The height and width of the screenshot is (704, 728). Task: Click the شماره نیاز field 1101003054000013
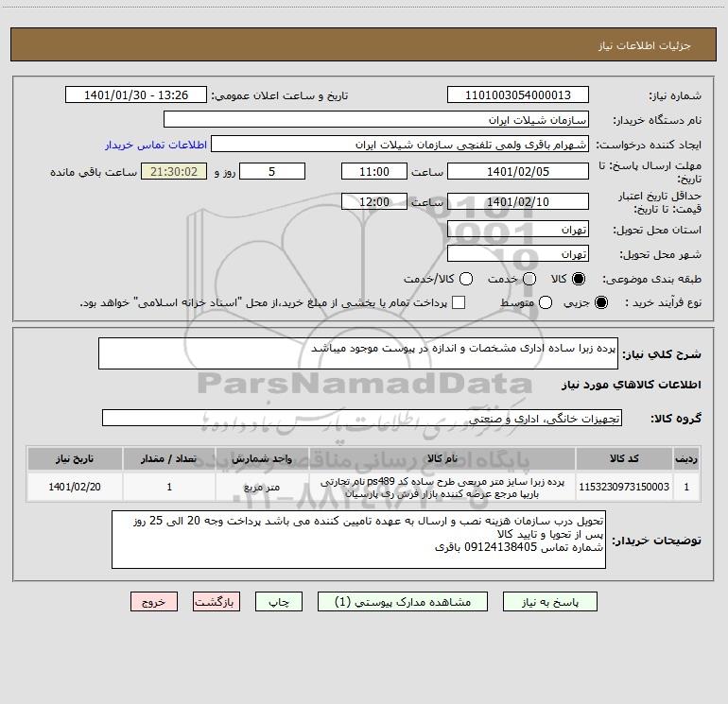click(518, 95)
